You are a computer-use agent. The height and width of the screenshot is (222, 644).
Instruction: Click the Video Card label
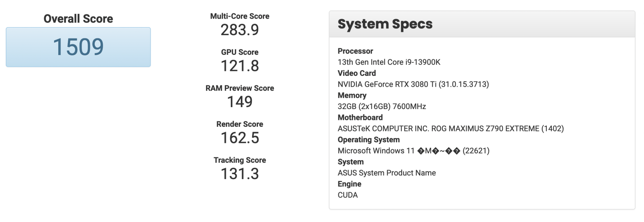356,73
